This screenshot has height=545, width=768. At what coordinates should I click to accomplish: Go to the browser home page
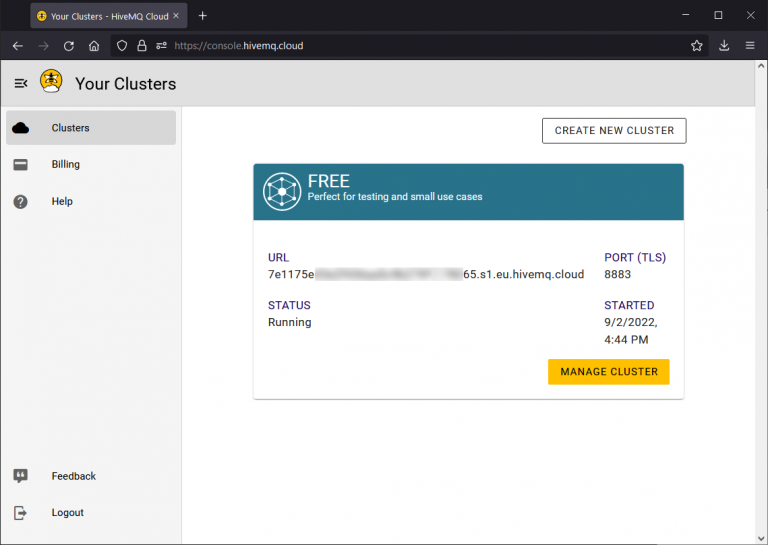[x=94, y=46]
